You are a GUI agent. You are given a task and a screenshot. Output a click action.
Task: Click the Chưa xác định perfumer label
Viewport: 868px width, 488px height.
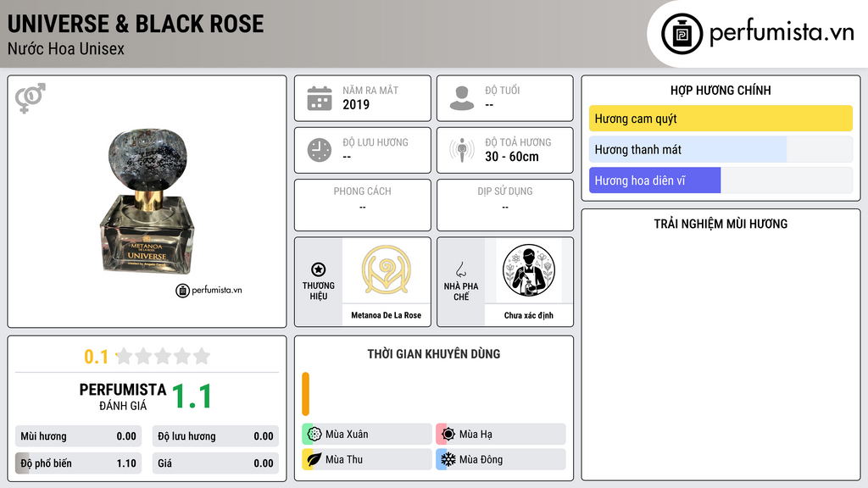point(529,315)
